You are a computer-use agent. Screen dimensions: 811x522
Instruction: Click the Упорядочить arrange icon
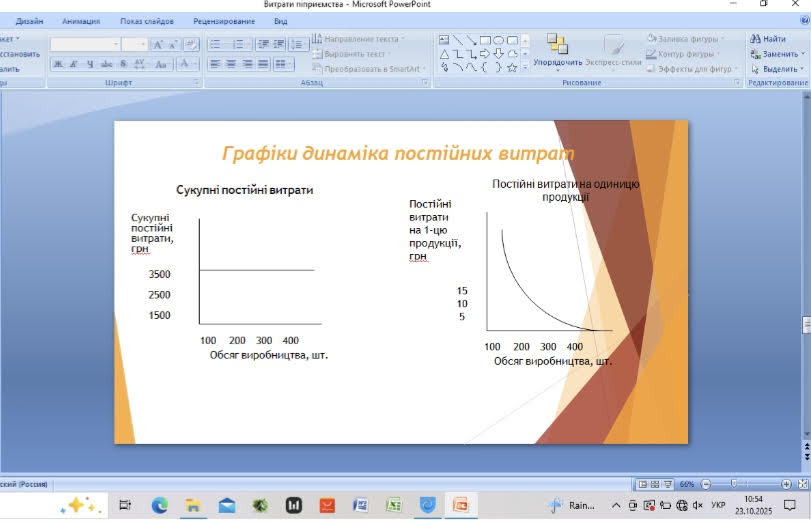(x=557, y=44)
